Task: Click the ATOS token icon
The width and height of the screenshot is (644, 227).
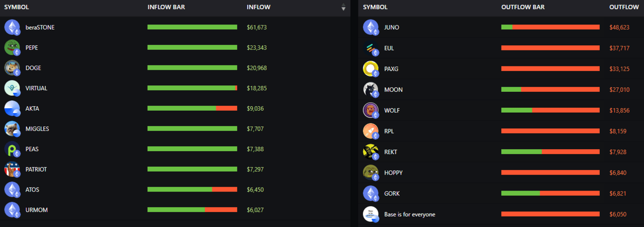Action: pos(12,190)
